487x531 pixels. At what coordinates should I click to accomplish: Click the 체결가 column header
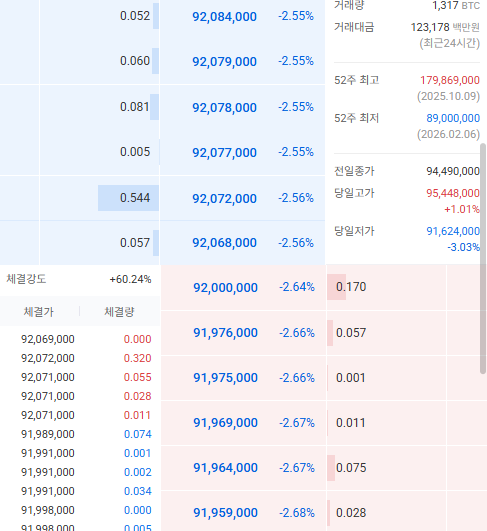(x=39, y=312)
